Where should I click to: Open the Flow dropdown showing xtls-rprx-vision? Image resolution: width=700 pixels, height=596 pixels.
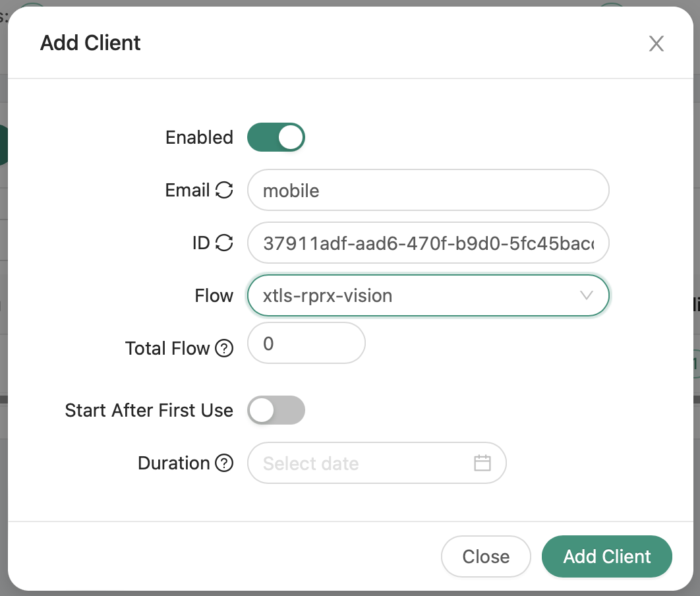pyautogui.click(x=415, y=295)
